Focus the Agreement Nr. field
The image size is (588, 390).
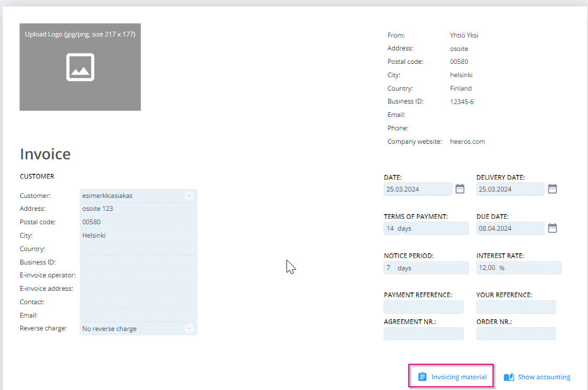point(423,333)
